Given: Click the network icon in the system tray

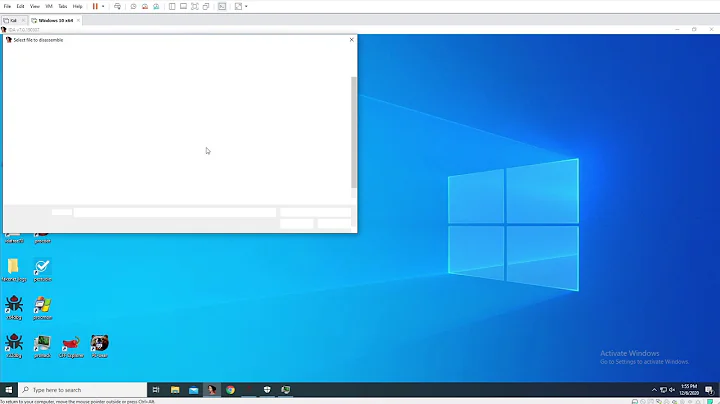Looking at the screenshot, I should [664, 390].
